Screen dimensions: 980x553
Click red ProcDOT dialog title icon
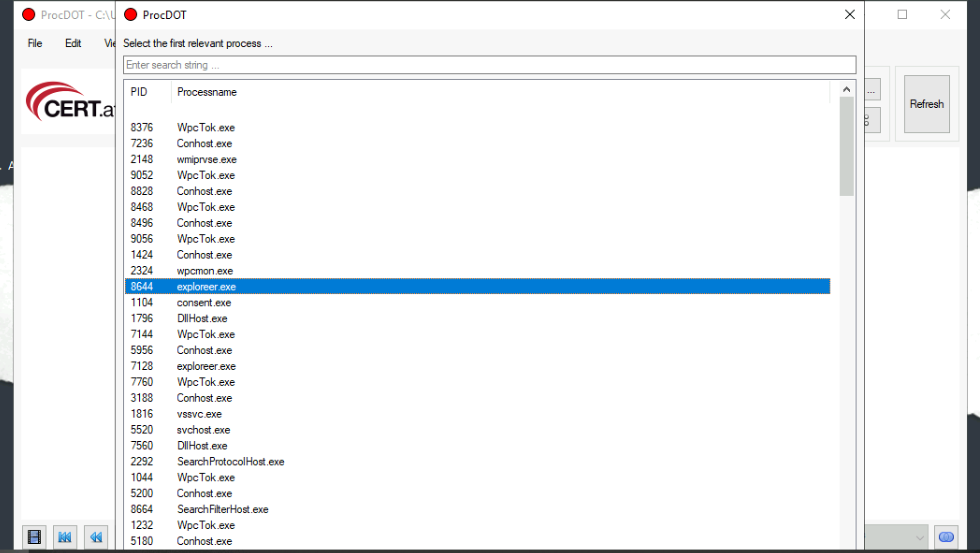point(130,15)
